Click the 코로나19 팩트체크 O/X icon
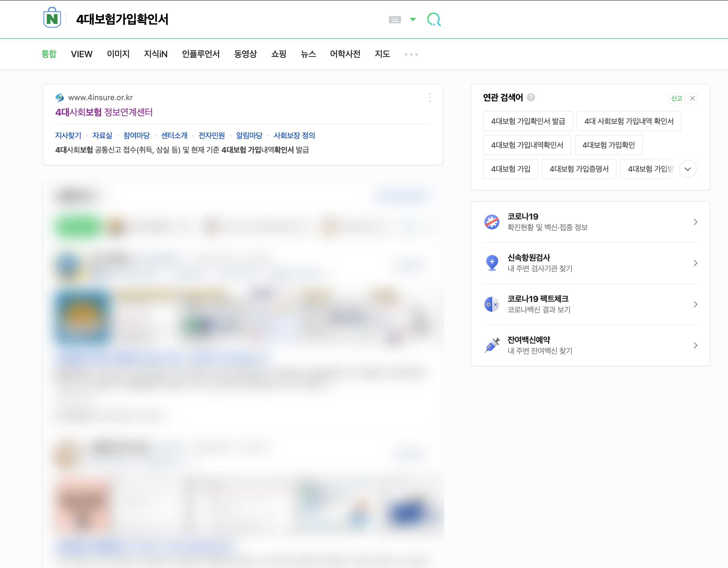The image size is (728, 568). [492, 304]
